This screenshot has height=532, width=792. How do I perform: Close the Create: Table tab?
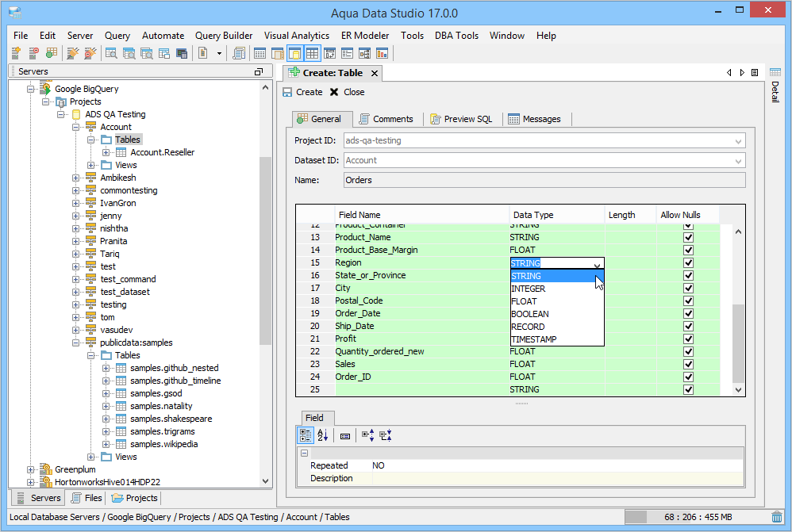pyautogui.click(x=375, y=73)
